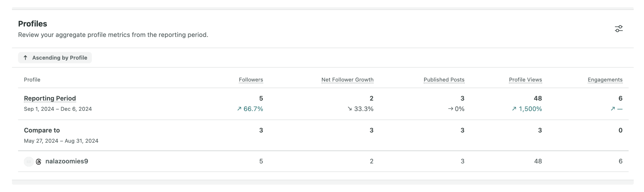This screenshot has width=644, height=192.
Task: Click the 66.7% followers increase indicator
Action: (x=250, y=109)
